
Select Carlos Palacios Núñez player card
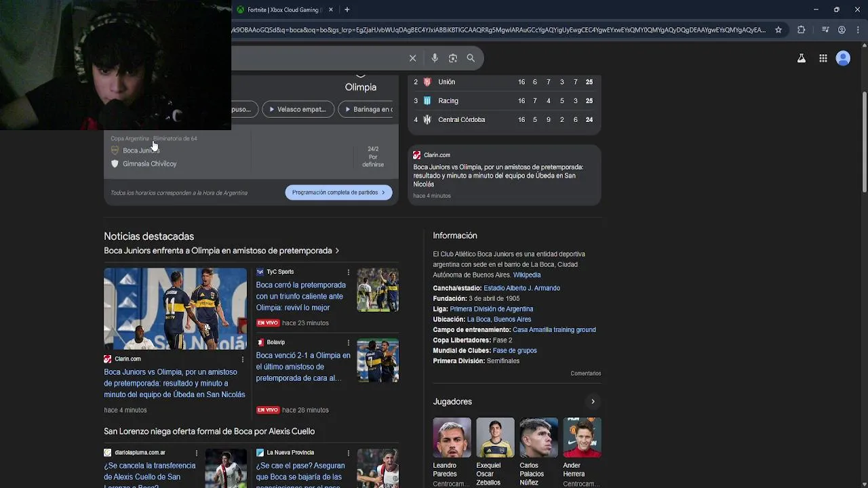[538, 452]
